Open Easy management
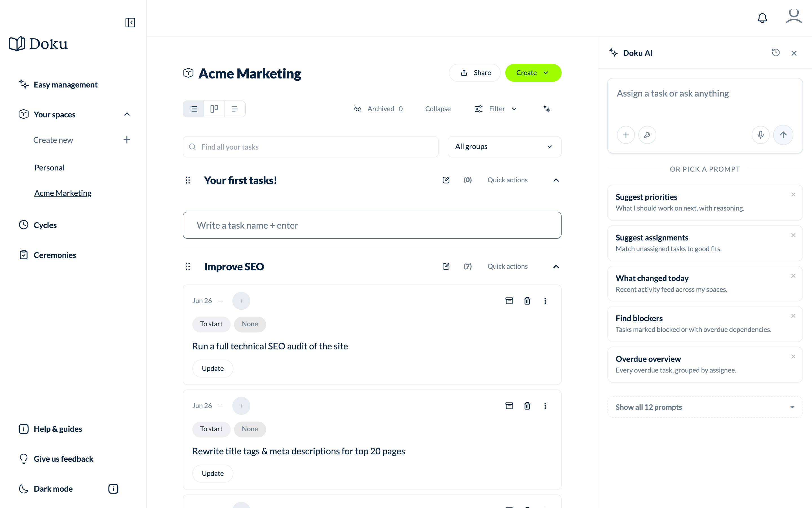This screenshot has height=508, width=812. (x=58, y=85)
